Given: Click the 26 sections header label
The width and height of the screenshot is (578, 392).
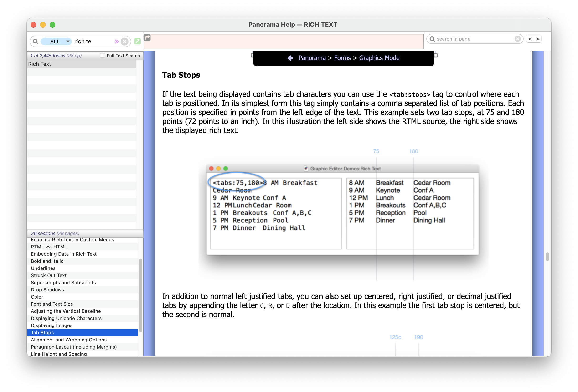Looking at the screenshot, I should 55,233.
